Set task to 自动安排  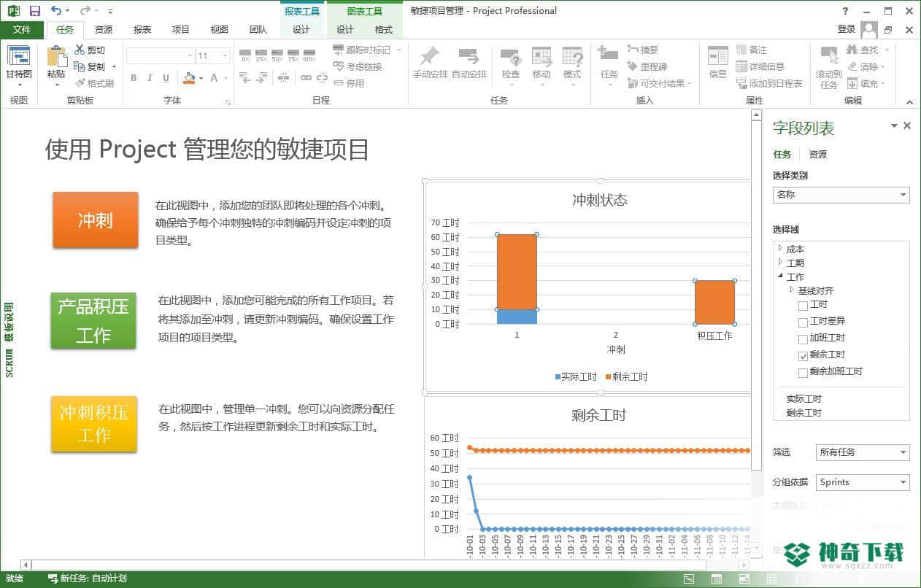coord(469,63)
